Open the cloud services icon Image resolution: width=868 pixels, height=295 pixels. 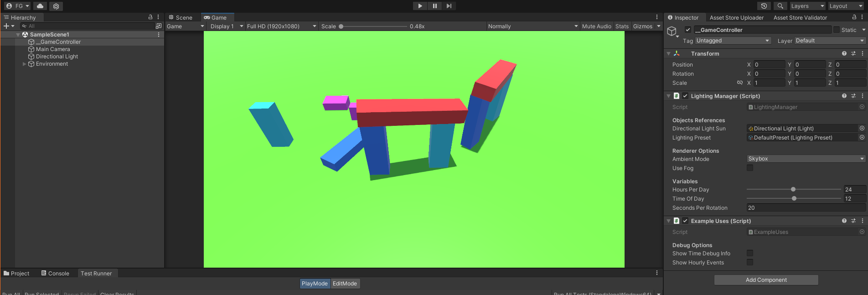point(40,6)
